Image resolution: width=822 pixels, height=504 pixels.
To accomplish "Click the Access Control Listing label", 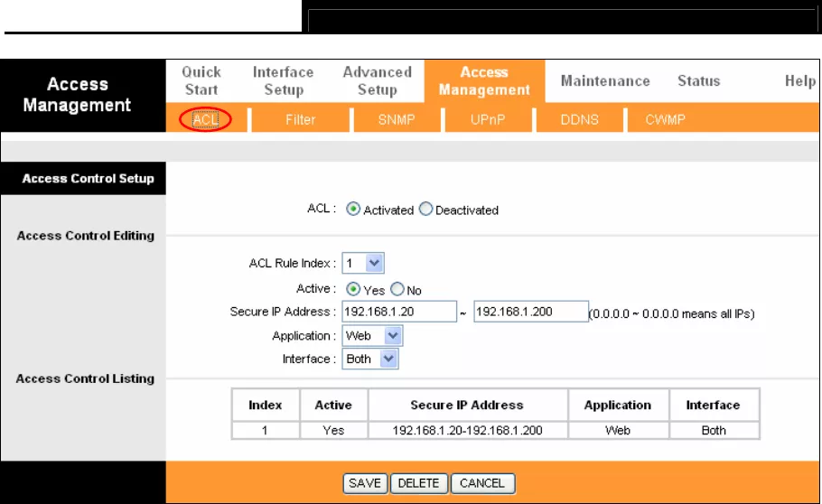I will pos(85,378).
